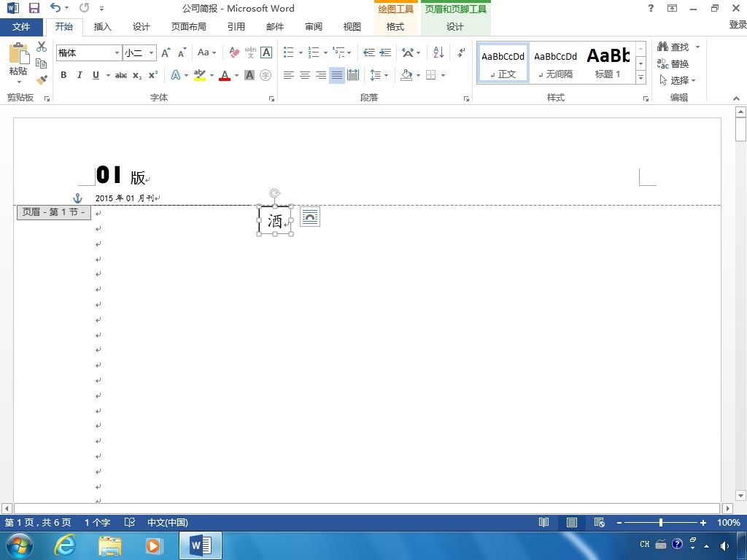This screenshot has height=560, width=747.
Task: Click the red font color button
Action: point(225,75)
